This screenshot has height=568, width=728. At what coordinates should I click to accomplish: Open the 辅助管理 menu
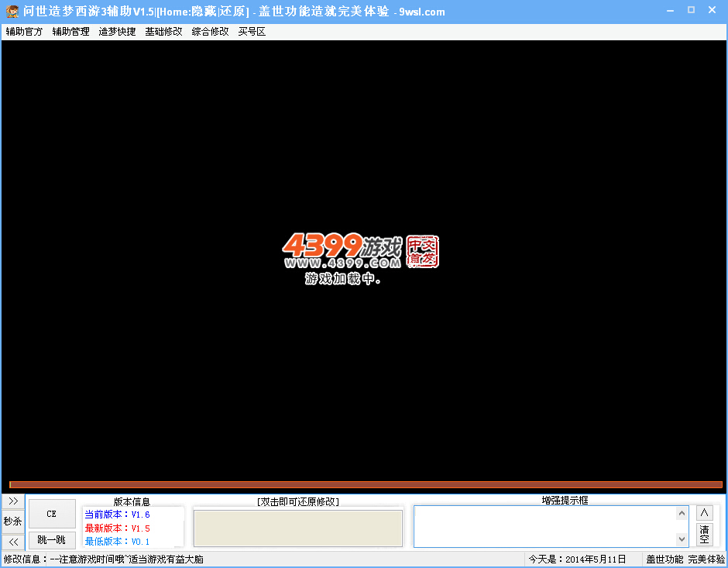tap(70, 32)
